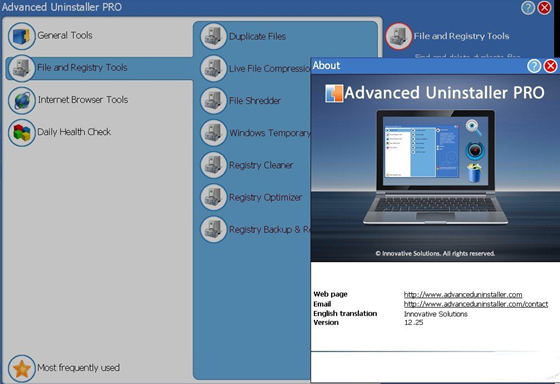
Task: Open Most frequently used label
Action: (79, 368)
